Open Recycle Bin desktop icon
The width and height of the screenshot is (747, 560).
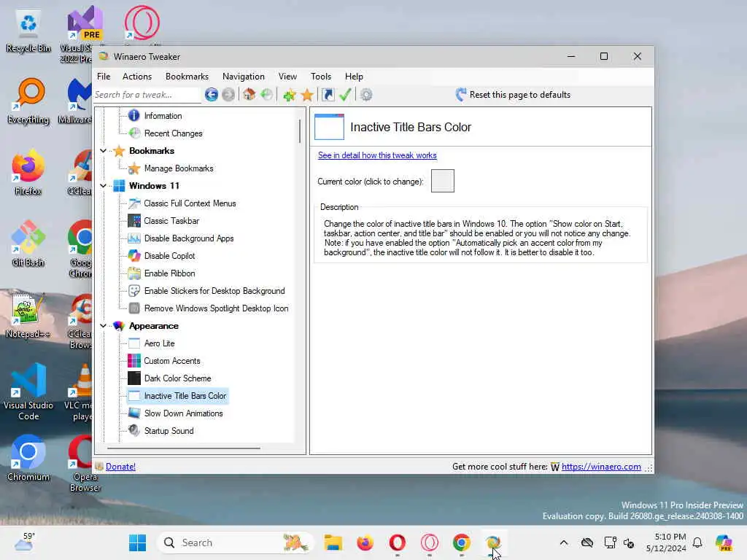pyautogui.click(x=28, y=31)
